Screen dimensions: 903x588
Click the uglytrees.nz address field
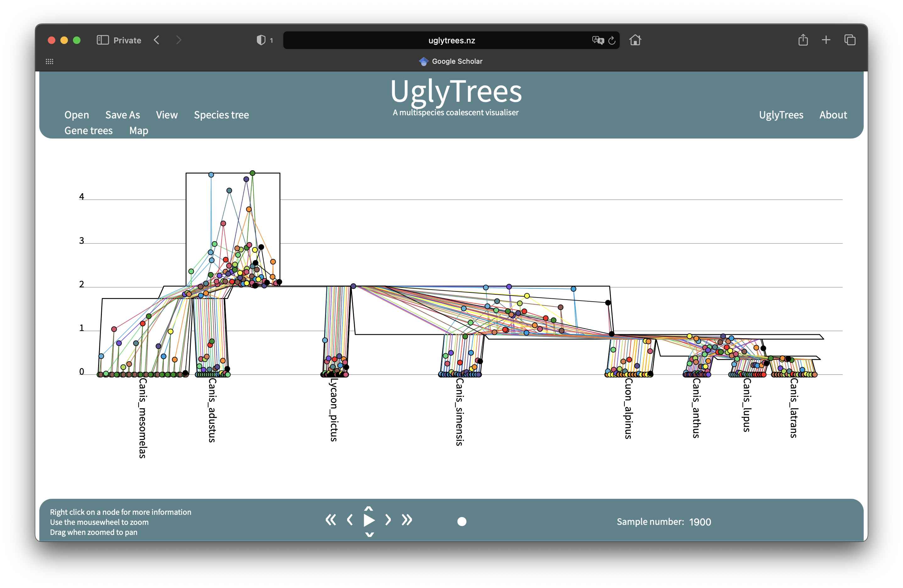[451, 41]
